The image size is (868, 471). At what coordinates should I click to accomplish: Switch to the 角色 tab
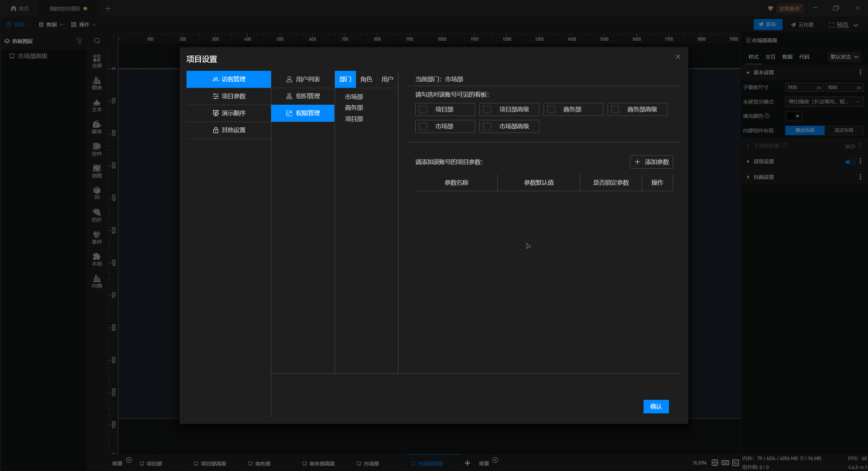click(366, 79)
